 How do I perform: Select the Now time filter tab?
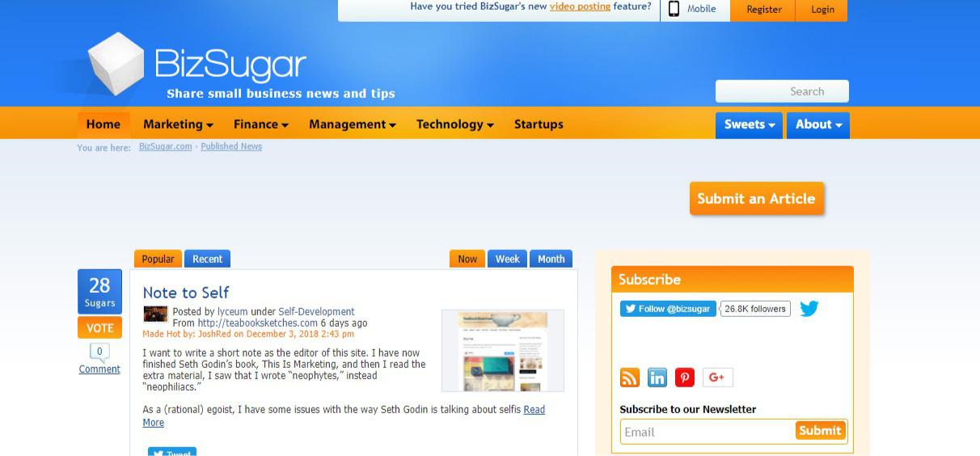coord(467,259)
